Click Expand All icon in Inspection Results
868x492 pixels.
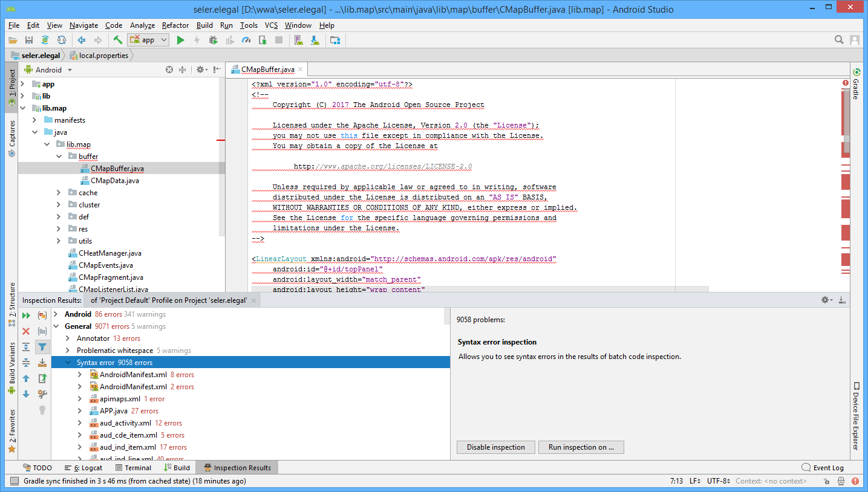tap(26, 347)
